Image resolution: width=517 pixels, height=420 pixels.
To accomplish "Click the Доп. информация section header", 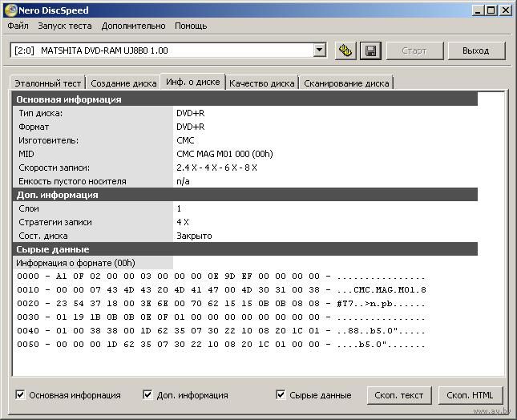I will click(x=245, y=195).
